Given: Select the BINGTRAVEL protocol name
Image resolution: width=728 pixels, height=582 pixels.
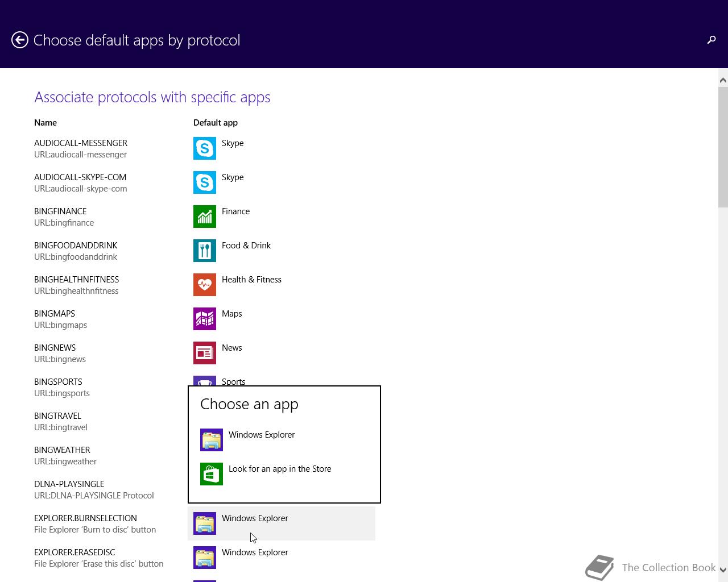Looking at the screenshot, I should [x=57, y=416].
